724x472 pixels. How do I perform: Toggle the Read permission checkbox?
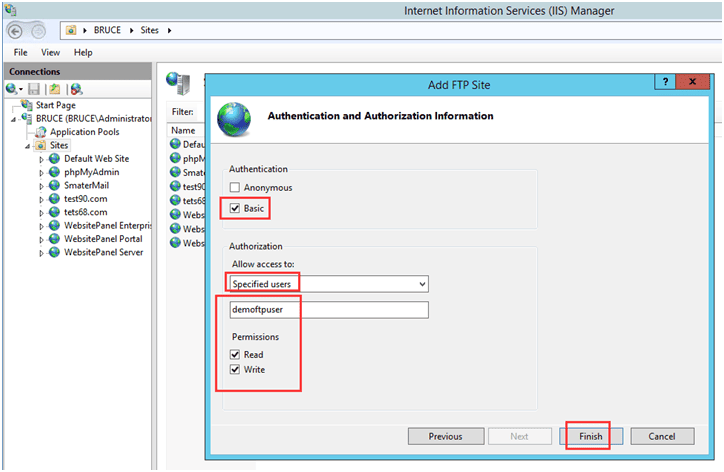pyautogui.click(x=234, y=355)
